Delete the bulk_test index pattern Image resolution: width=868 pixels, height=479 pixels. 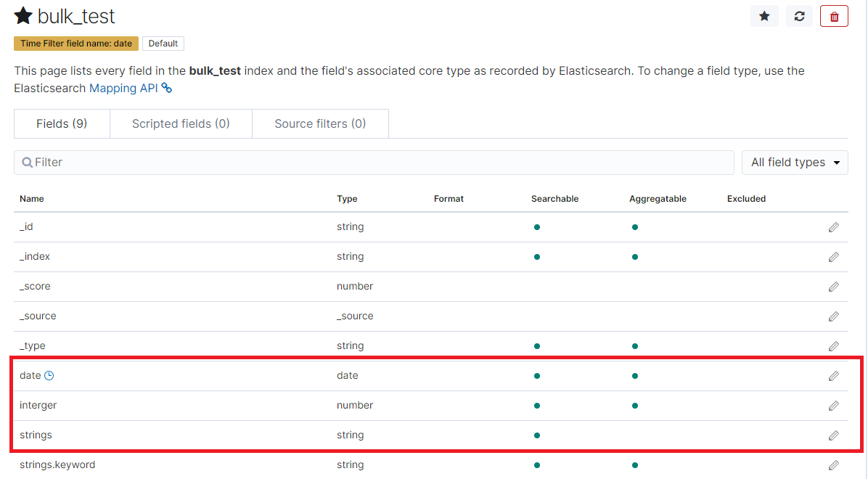834,15
